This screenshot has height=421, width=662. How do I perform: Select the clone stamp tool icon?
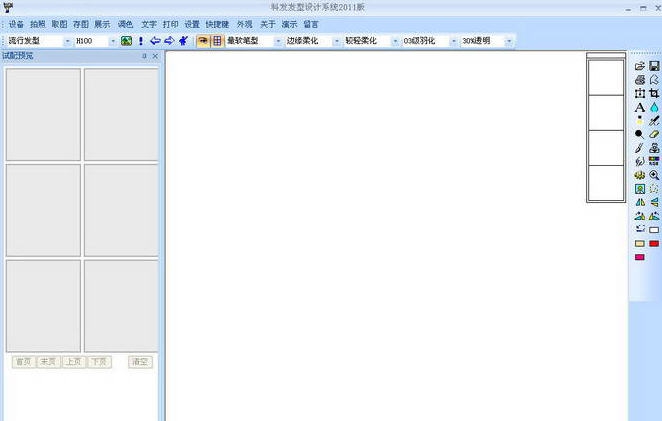tap(654, 148)
